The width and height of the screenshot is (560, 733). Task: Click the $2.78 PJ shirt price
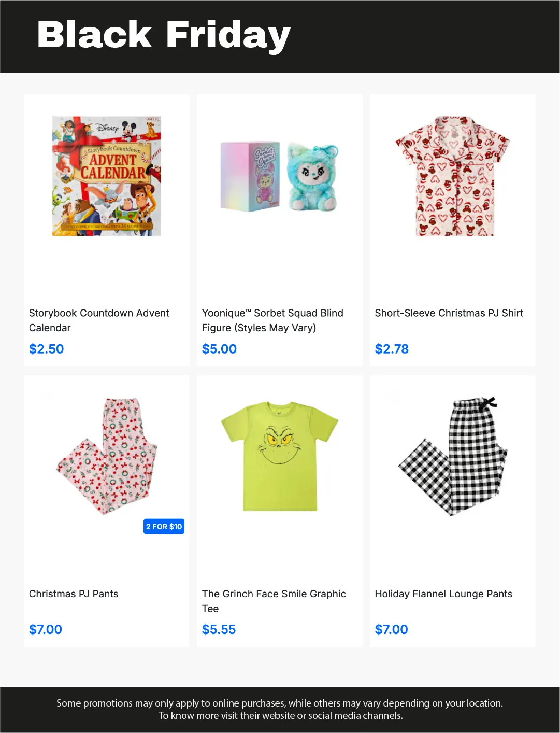[x=392, y=349]
